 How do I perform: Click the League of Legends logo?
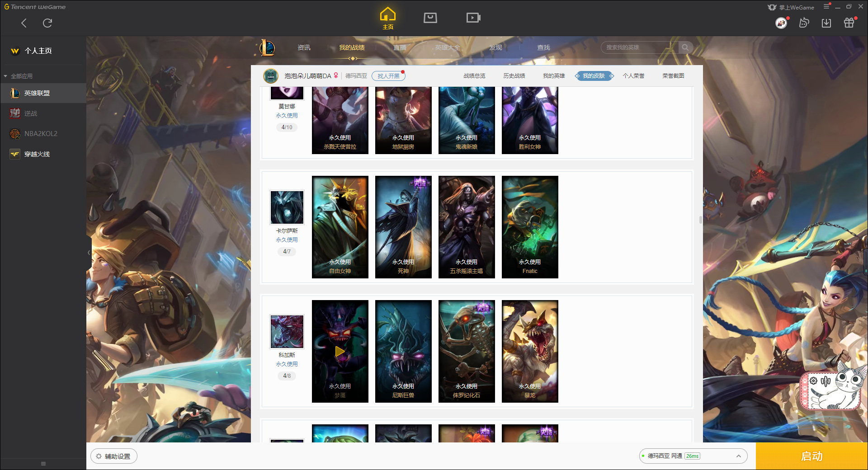coord(267,47)
